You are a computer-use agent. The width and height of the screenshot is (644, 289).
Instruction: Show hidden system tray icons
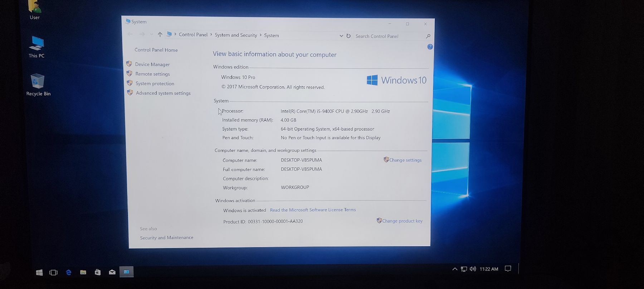tap(455, 269)
